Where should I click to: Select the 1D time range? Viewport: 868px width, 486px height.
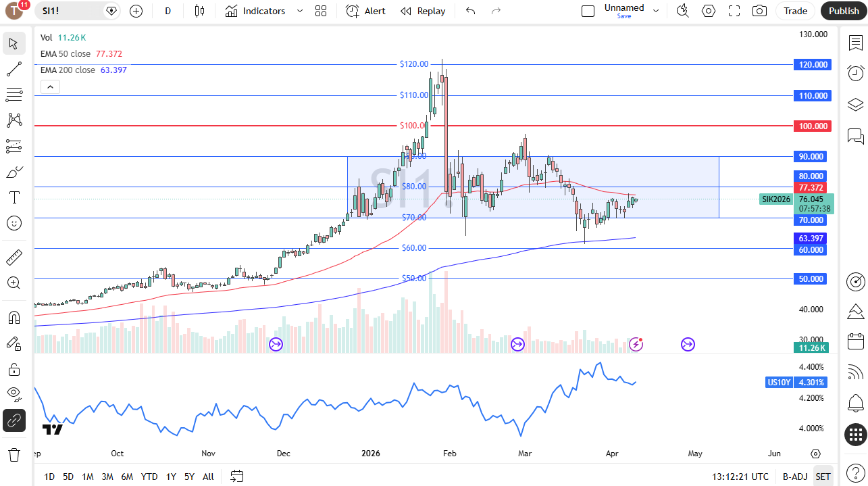point(49,477)
